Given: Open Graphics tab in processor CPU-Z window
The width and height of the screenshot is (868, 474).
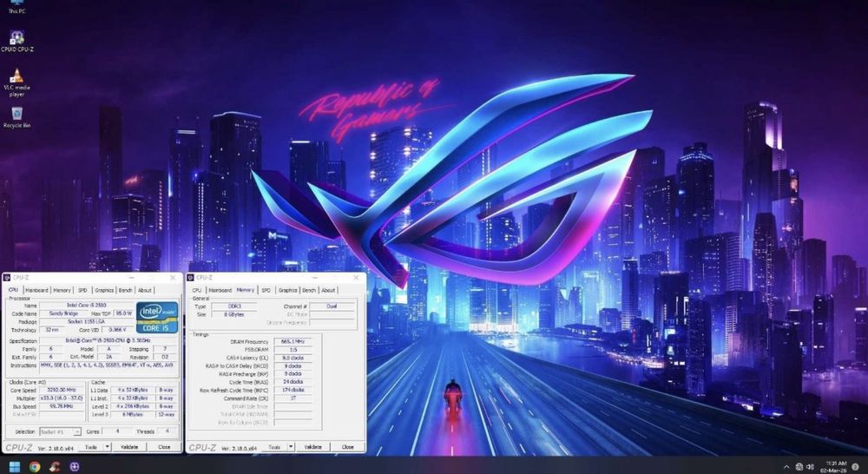Looking at the screenshot, I should (103, 290).
